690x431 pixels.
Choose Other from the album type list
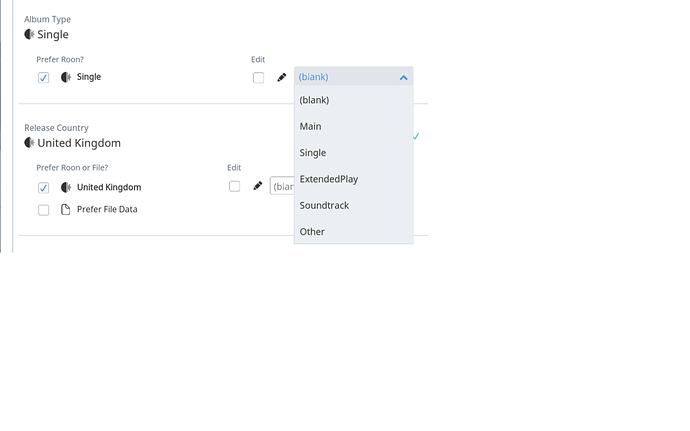(x=353, y=232)
